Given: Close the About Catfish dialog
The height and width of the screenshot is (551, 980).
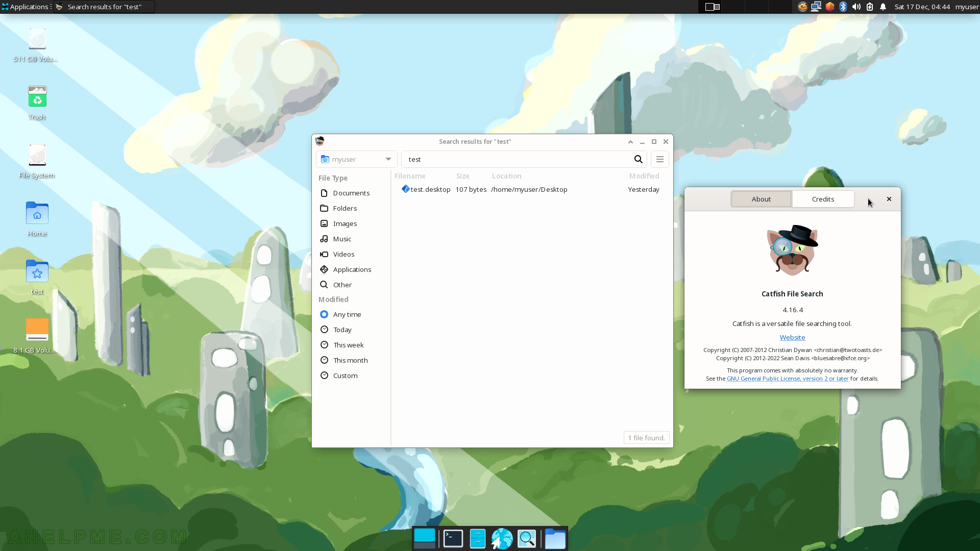Looking at the screenshot, I should (x=889, y=199).
